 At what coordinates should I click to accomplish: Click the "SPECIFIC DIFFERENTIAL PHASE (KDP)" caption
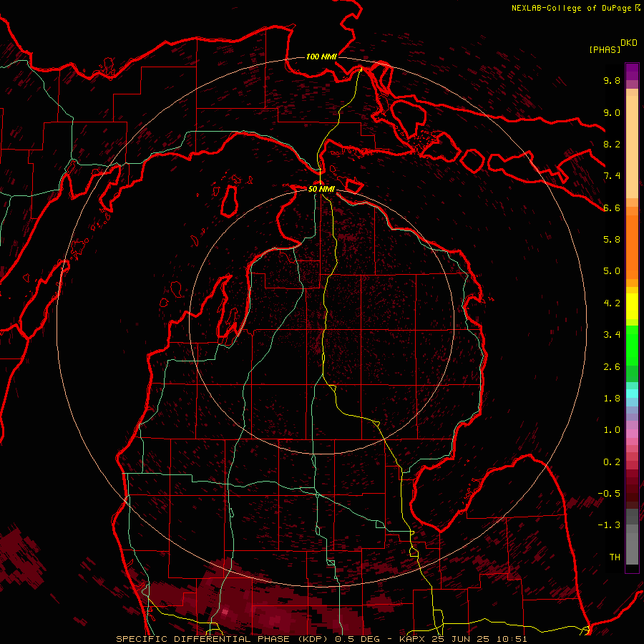point(223,639)
